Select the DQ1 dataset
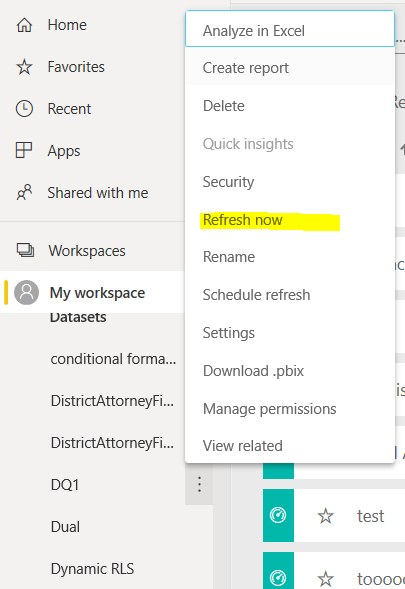This screenshot has height=589, width=405. coord(65,485)
